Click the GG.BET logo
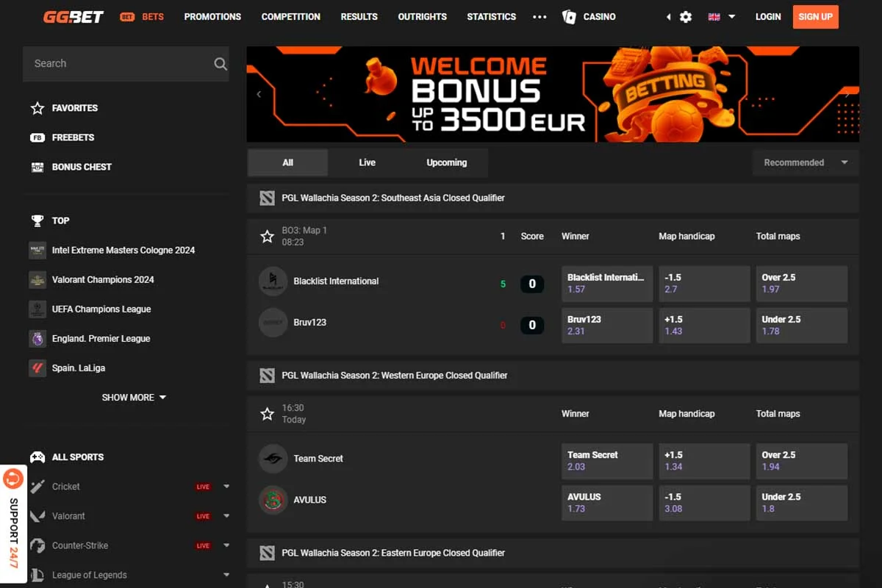Viewport: 882px width, 588px height. (x=73, y=16)
